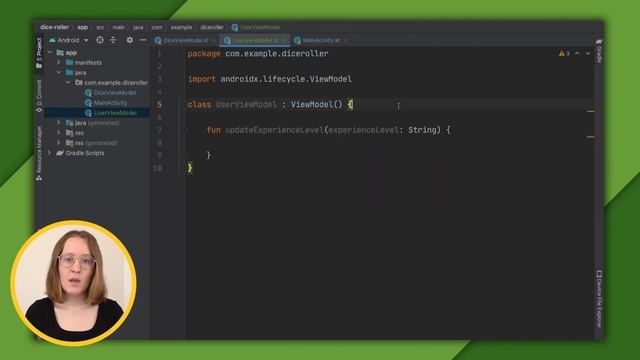Click main in breadcrumb bar
Screen dimensions: 640x360
[x=118, y=27]
